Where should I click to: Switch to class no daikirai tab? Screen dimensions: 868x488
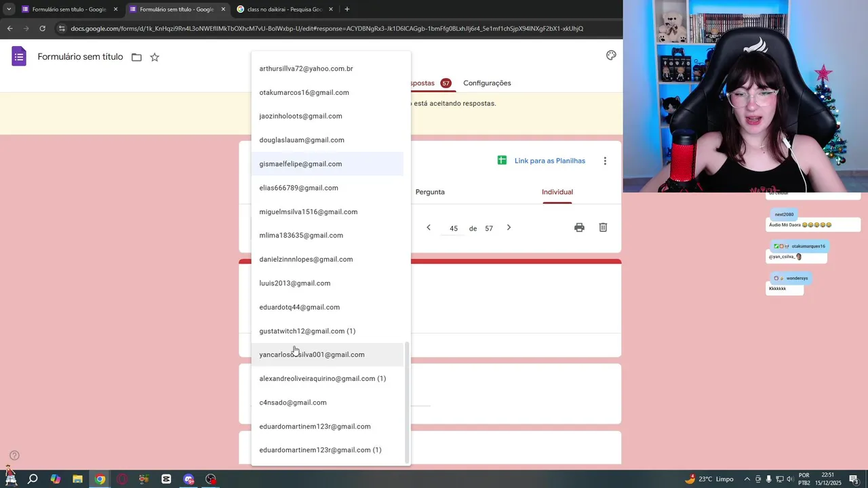click(x=284, y=9)
